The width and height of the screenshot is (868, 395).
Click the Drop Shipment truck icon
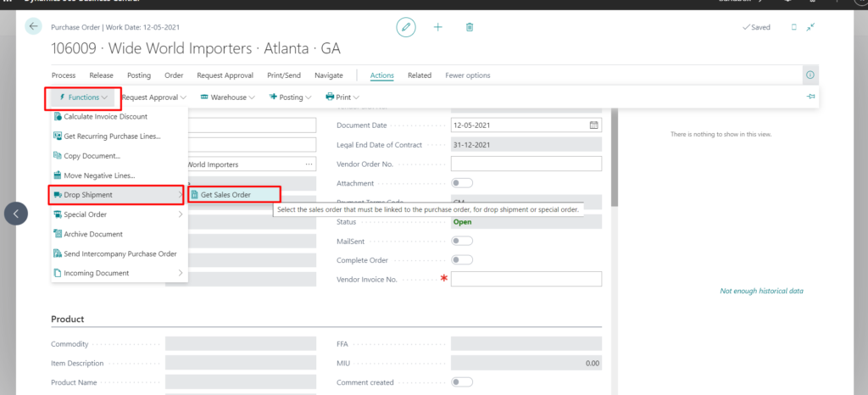58,195
